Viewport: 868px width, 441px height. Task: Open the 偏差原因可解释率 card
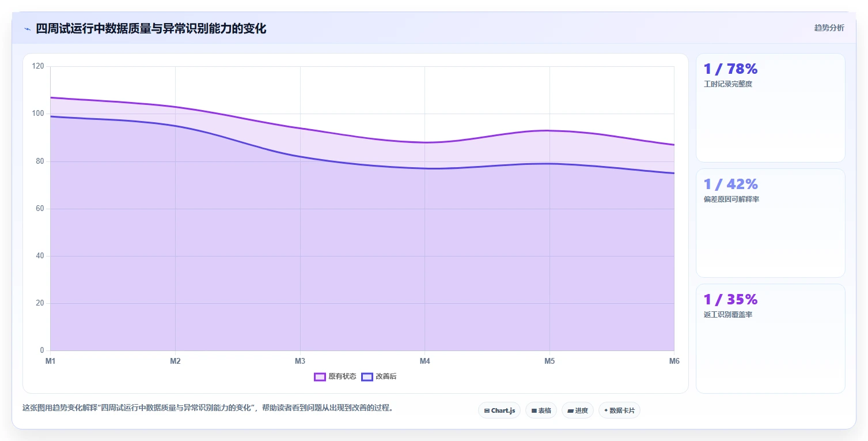point(770,223)
